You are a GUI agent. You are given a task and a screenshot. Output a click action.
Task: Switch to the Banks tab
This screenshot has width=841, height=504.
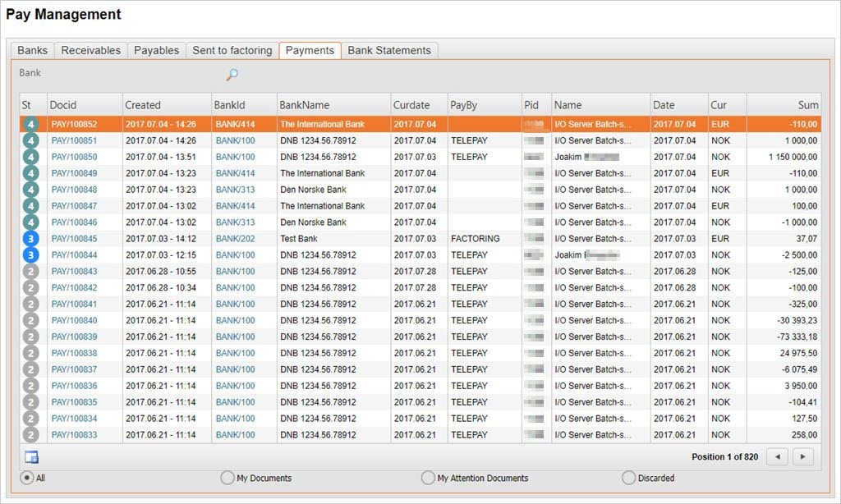pyautogui.click(x=32, y=50)
